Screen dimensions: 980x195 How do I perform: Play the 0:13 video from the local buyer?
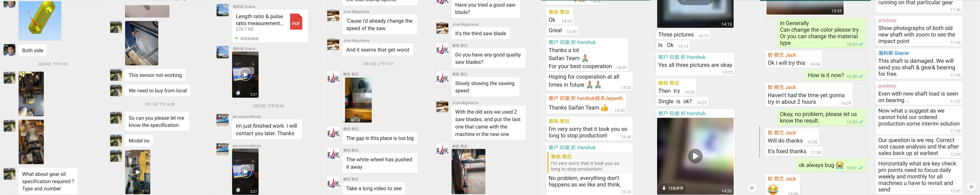pyautogui.click(x=137, y=172)
